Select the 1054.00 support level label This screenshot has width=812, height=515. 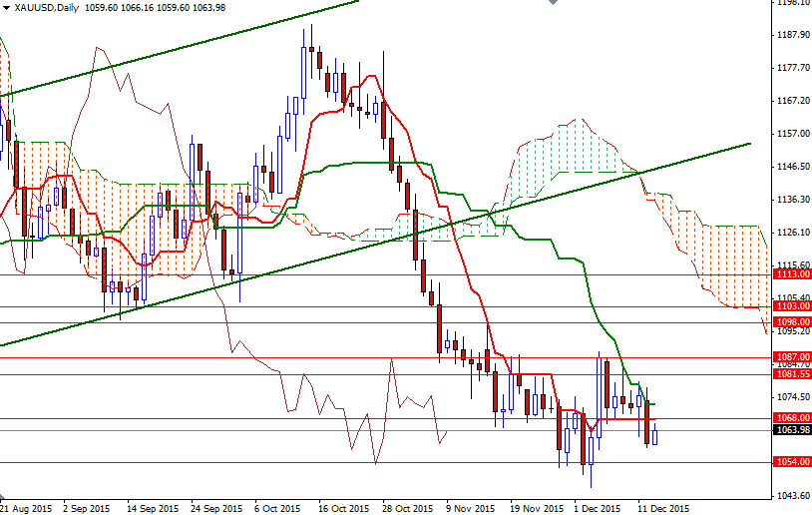click(791, 462)
